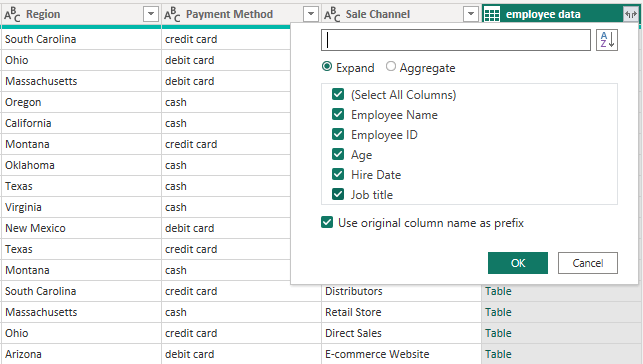The width and height of the screenshot is (643, 364).
Task: Open the Table link in the Distributors row
Action: 498,291
